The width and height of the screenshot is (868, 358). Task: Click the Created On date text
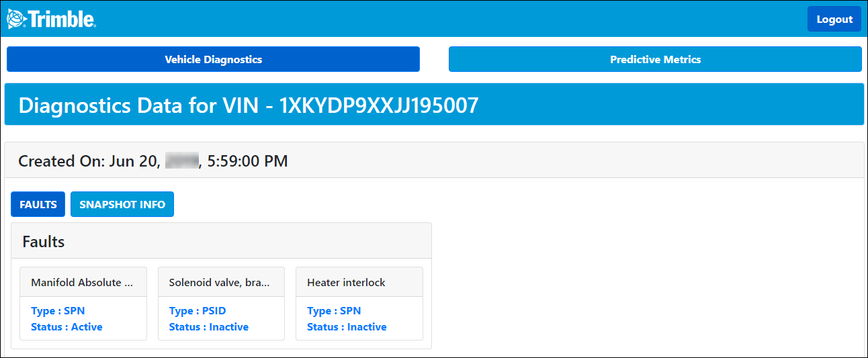[153, 161]
